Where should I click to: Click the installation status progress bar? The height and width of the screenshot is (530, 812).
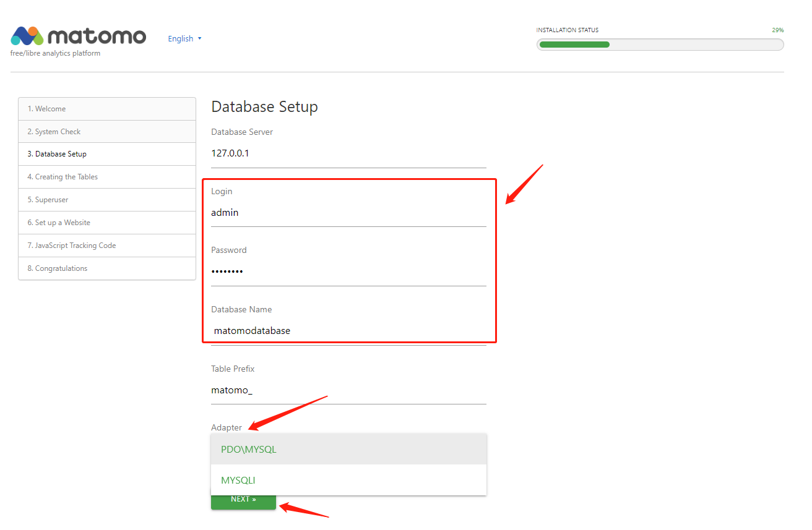pyautogui.click(x=660, y=45)
